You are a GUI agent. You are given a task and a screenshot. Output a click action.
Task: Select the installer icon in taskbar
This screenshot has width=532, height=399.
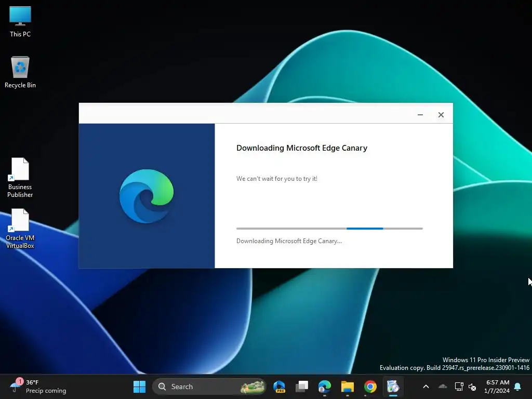pyautogui.click(x=393, y=387)
